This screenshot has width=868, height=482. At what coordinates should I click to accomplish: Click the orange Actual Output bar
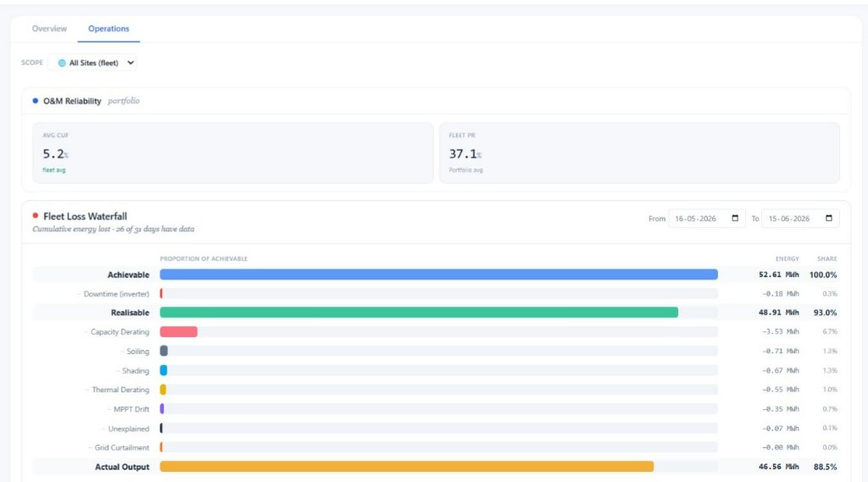(x=407, y=467)
